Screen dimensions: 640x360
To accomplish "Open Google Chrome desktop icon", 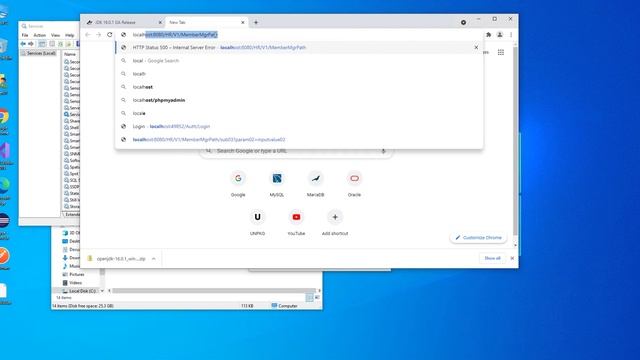I will pyautogui.click(x=4, y=121).
